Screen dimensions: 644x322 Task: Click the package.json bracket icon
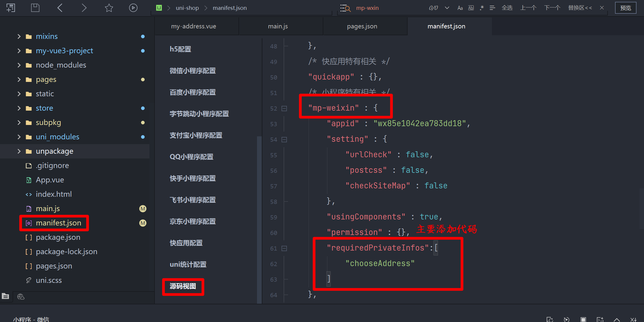point(29,237)
